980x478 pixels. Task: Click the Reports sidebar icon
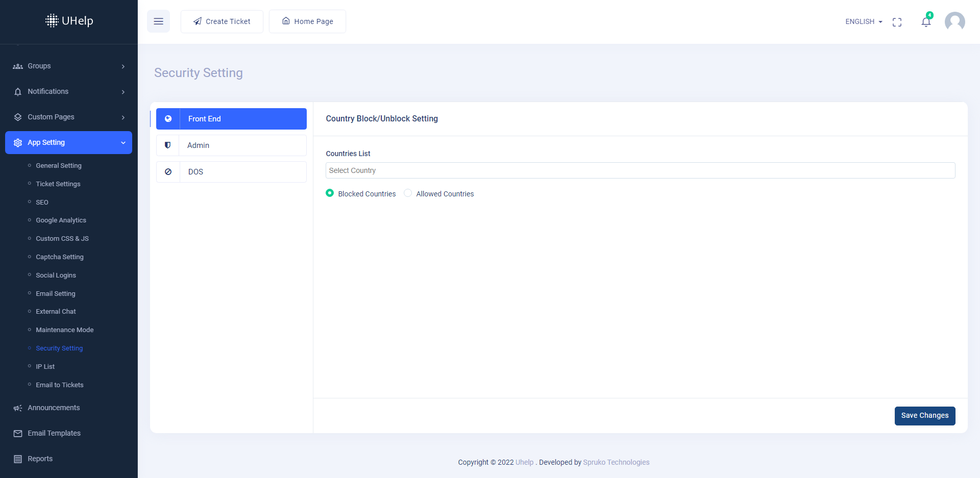[18, 459]
